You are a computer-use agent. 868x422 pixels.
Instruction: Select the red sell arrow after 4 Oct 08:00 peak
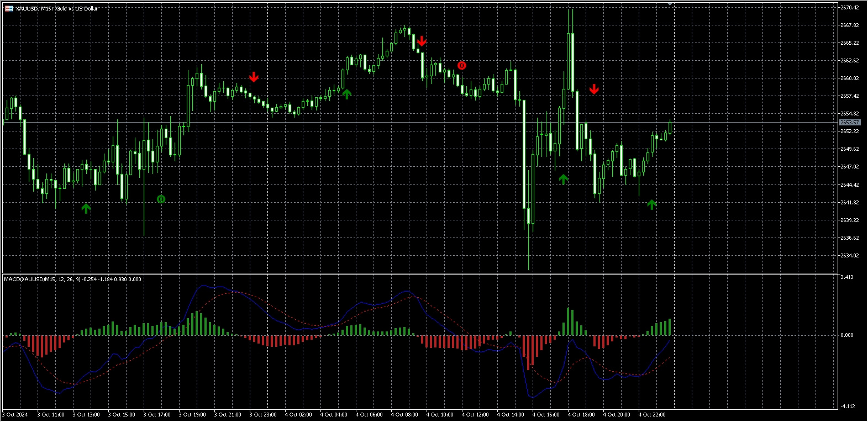click(422, 41)
